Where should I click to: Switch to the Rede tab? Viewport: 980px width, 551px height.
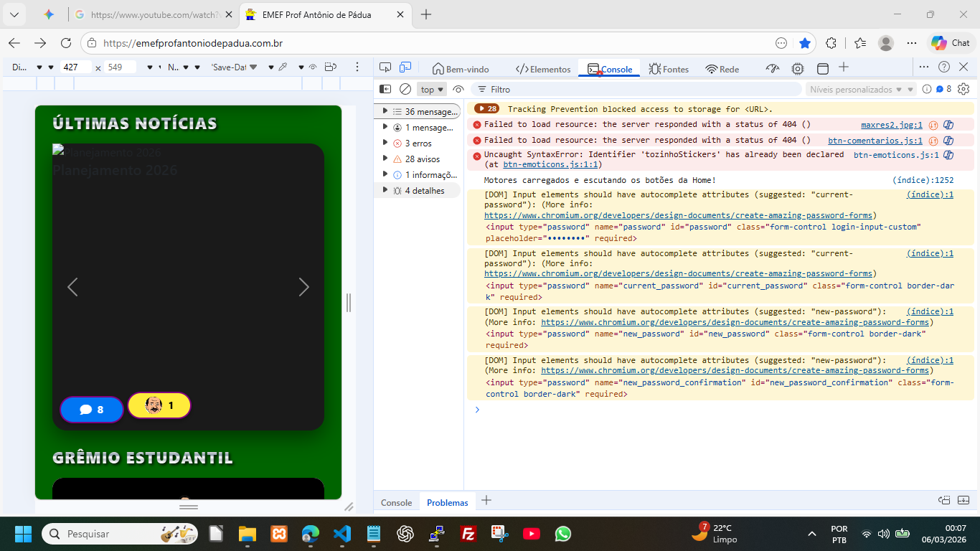(722, 69)
